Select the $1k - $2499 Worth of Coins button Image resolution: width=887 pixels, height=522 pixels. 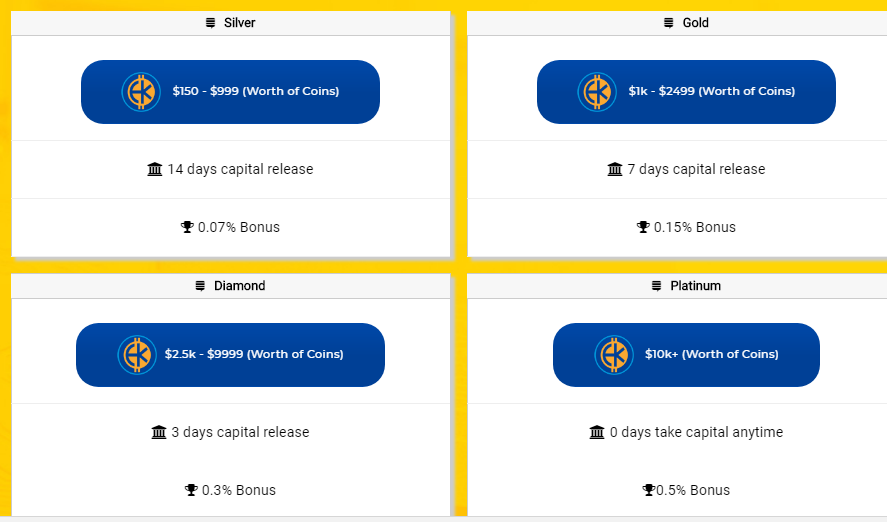point(686,92)
